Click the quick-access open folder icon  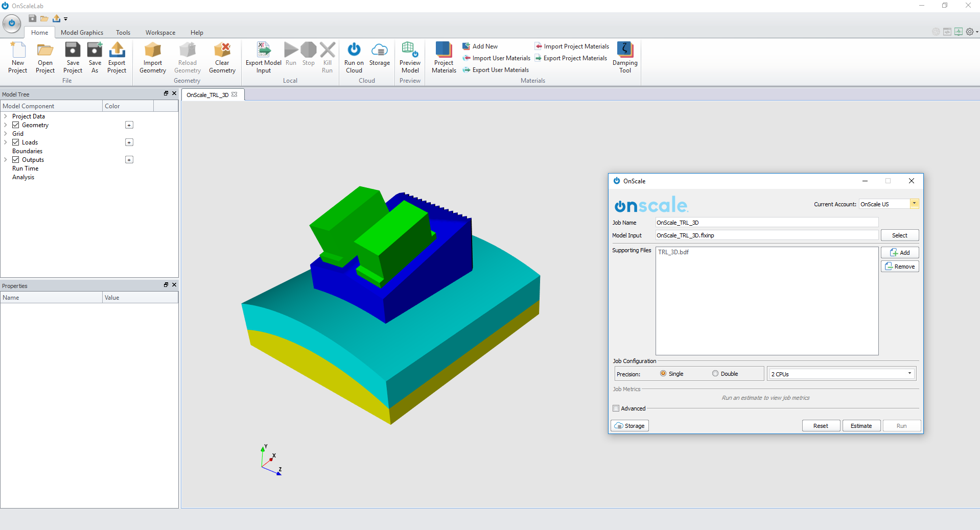(44, 18)
